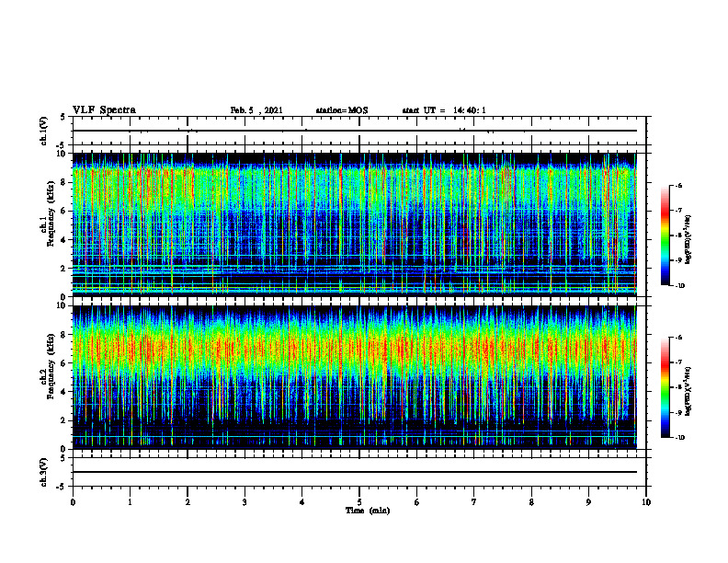
Task: Click the "Time (min)" x-axis label
Action: pos(368,511)
